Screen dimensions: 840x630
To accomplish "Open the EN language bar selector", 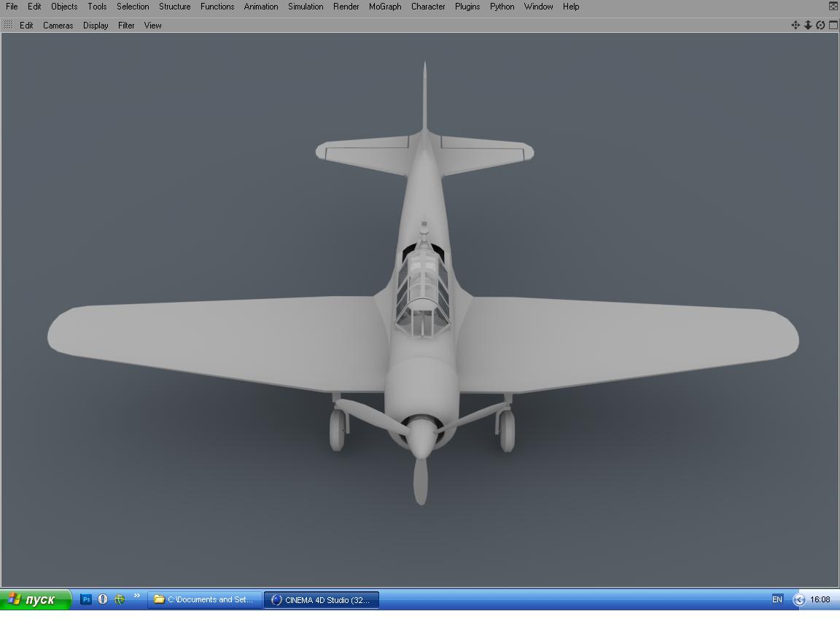I will [777, 599].
